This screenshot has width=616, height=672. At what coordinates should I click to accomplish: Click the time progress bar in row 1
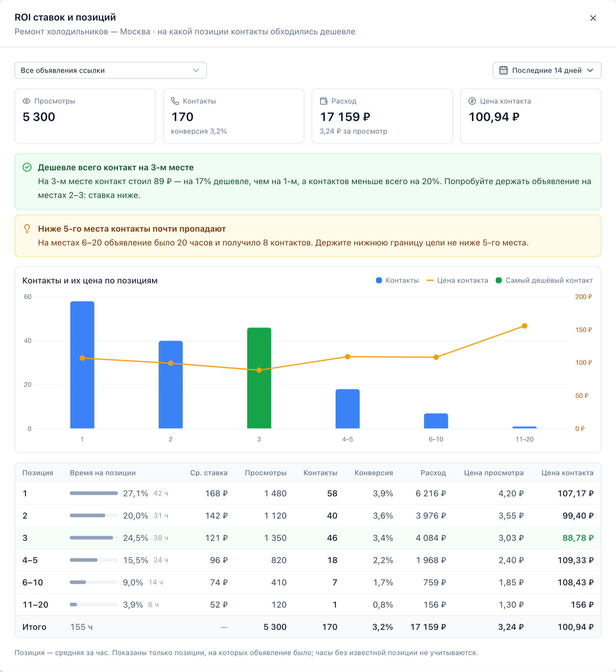pos(94,493)
